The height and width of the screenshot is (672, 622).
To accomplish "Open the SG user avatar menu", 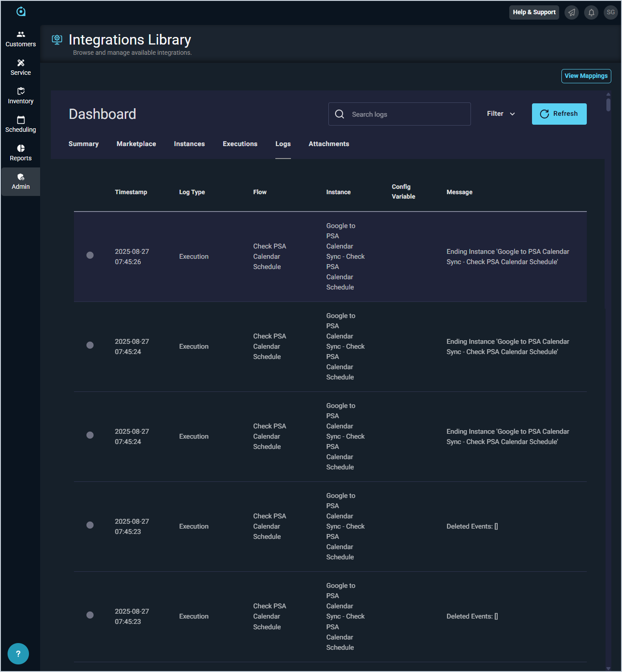I will tap(610, 12).
